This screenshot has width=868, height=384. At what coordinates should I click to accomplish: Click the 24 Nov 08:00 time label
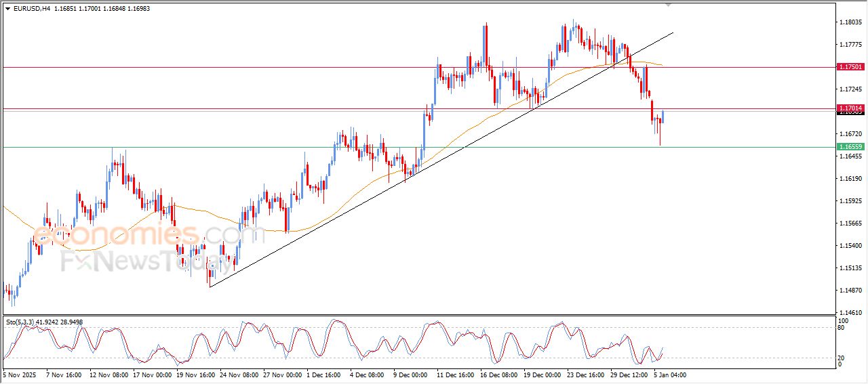point(239,374)
